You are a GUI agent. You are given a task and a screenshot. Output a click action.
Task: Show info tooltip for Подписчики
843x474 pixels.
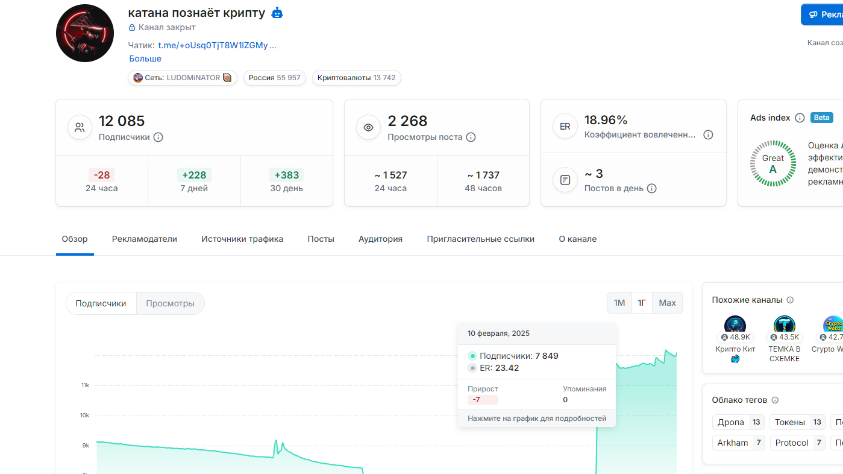click(158, 137)
